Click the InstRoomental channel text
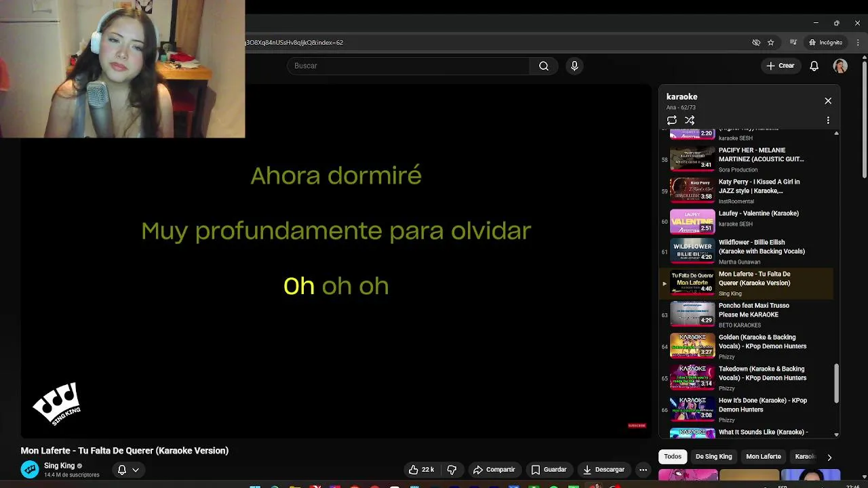Screen dimensions: 868x488 [736, 201]
